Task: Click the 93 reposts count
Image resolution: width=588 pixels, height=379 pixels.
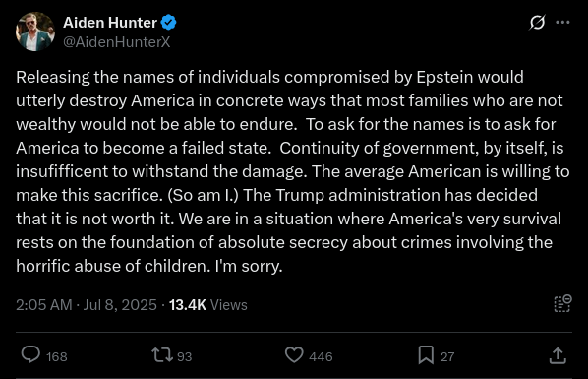Action: tap(184, 356)
